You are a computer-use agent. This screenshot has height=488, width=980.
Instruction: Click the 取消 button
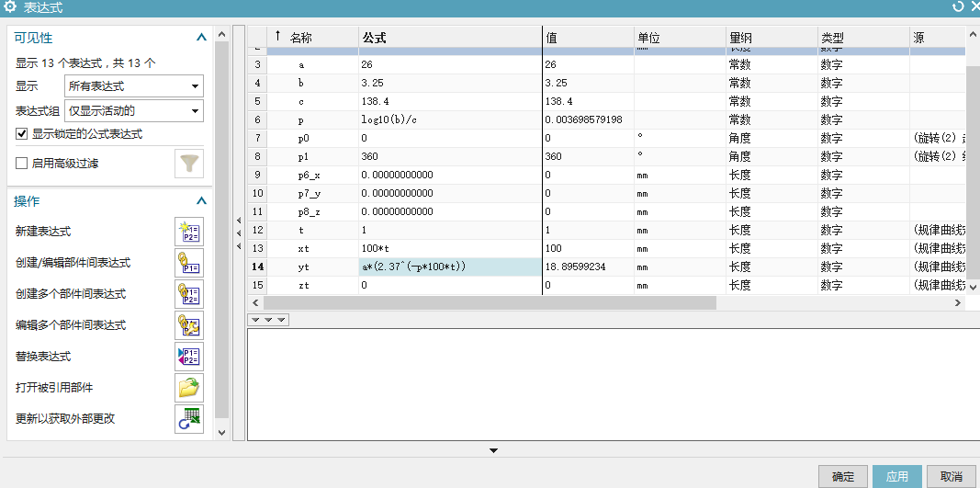click(x=952, y=476)
